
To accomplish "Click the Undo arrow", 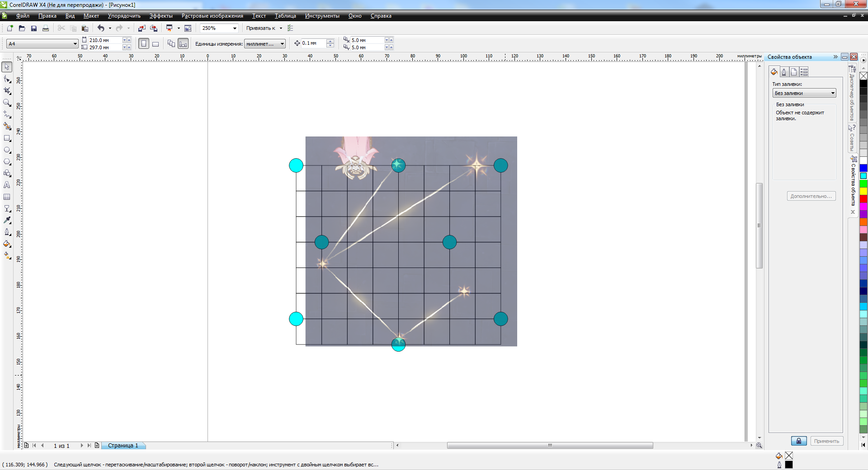I will [101, 28].
